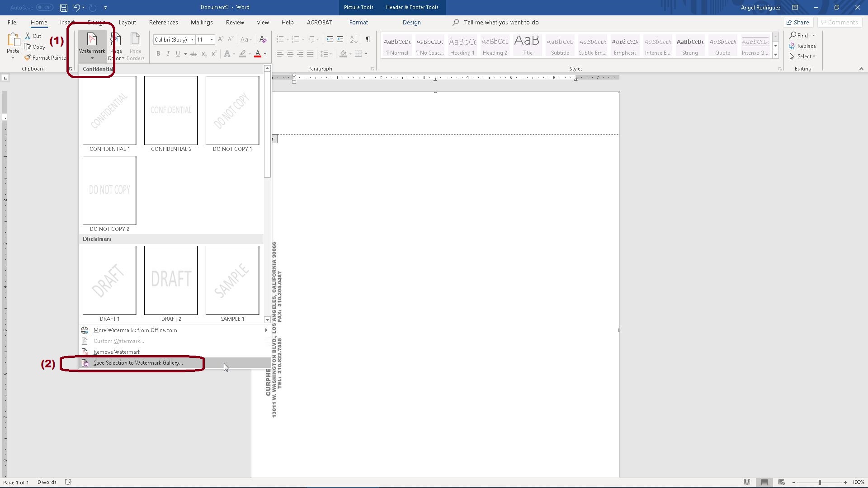This screenshot has width=868, height=488.
Task: Click the Save icon in the title bar
Action: pos(64,8)
